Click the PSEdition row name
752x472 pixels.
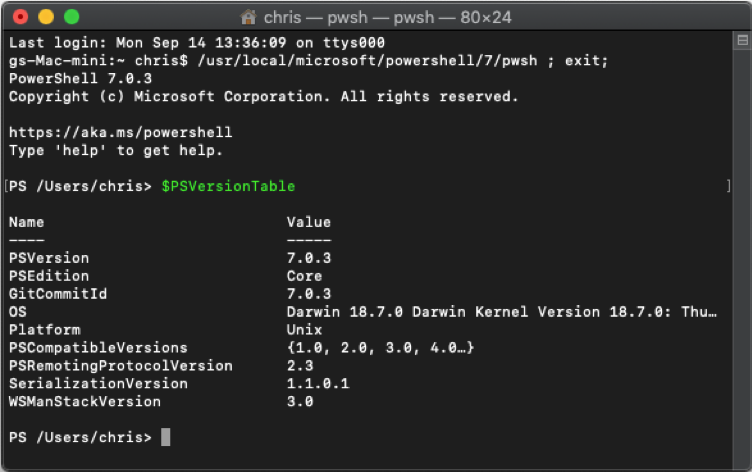(49, 276)
